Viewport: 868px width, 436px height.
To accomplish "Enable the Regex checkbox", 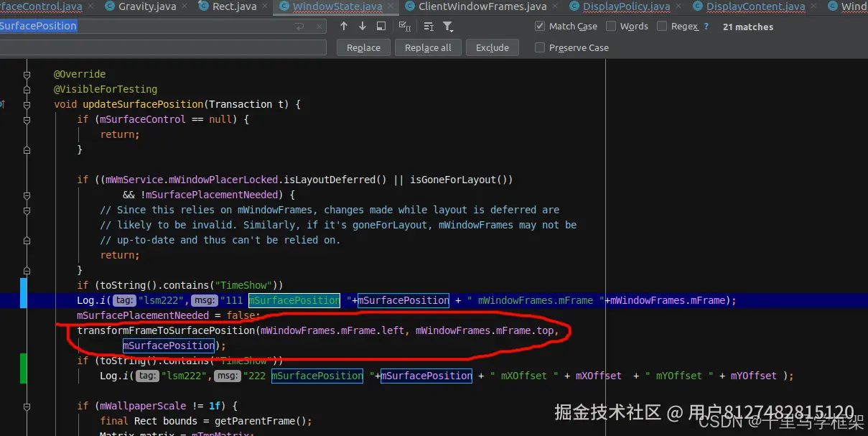I will tap(662, 27).
